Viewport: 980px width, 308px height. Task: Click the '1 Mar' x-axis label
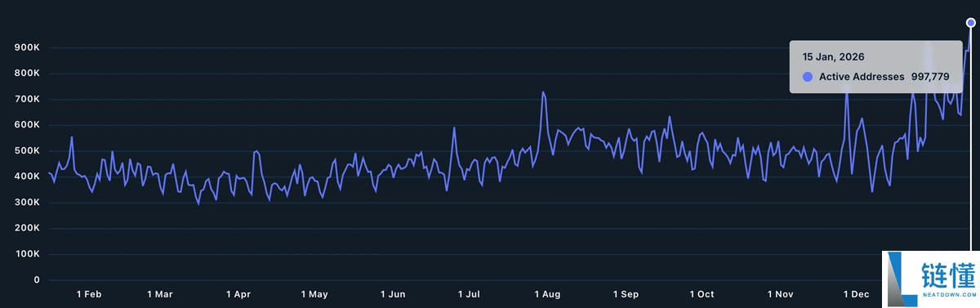160,294
